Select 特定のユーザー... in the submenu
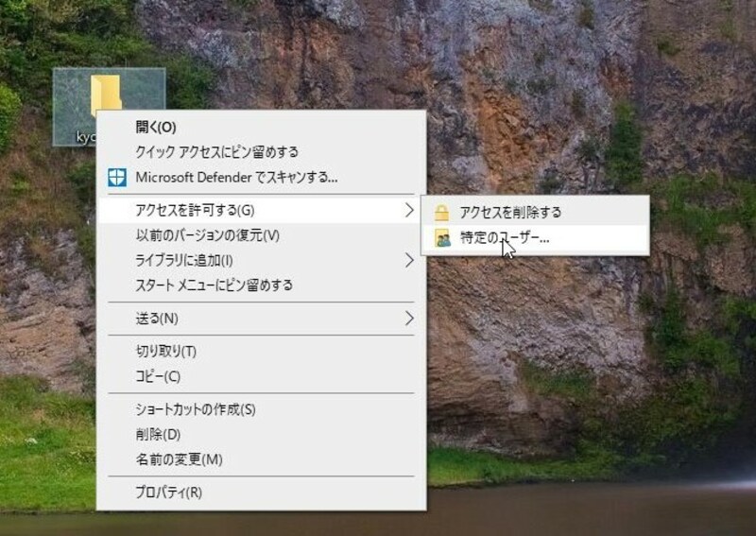The image size is (756, 536). (x=535, y=238)
